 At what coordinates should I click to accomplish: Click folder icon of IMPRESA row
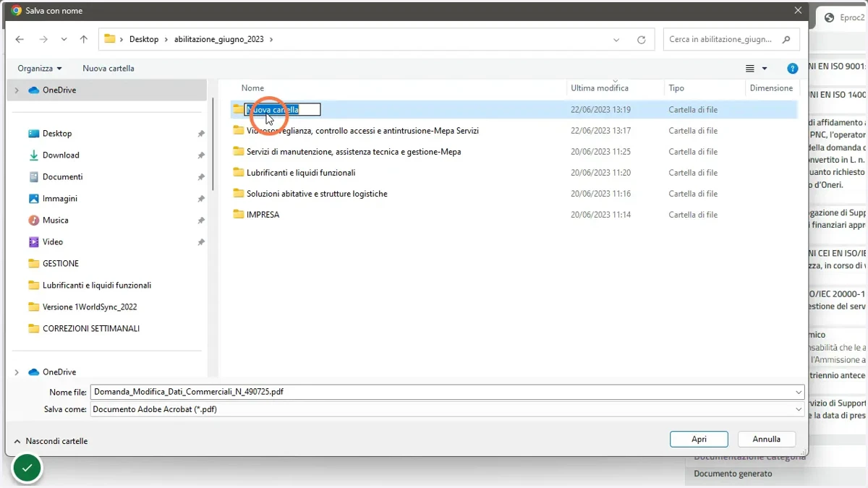pyautogui.click(x=238, y=215)
